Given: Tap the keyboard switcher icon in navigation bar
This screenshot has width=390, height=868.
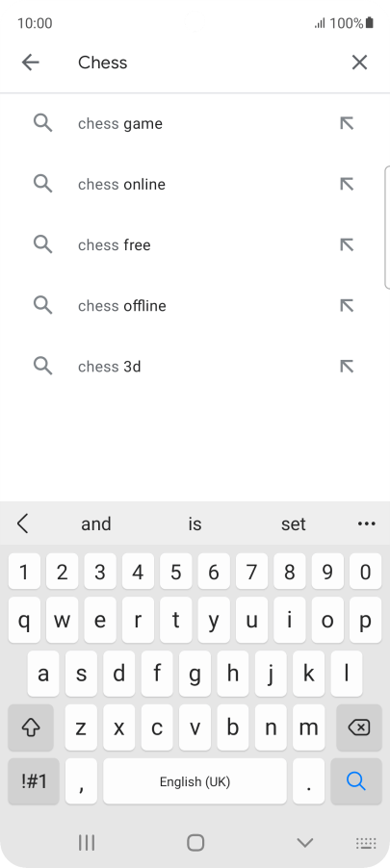Looking at the screenshot, I should pyautogui.click(x=366, y=843).
